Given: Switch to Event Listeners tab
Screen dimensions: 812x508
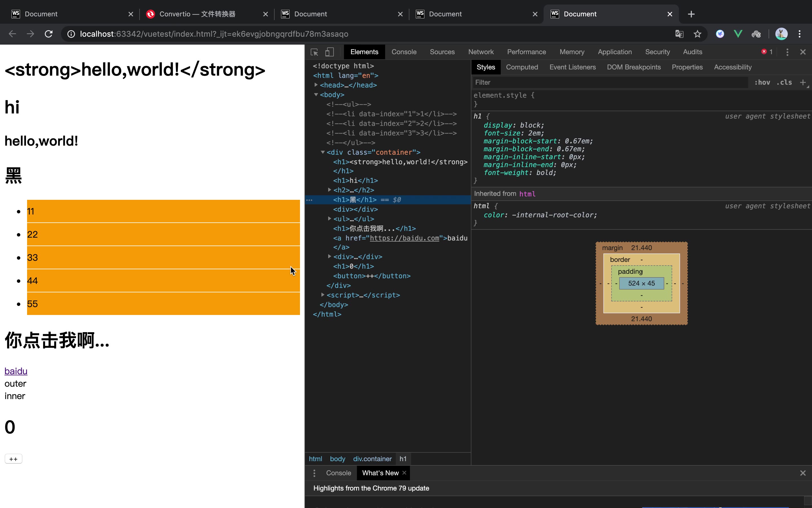Looking at the screenshot, I should (x=572, y=67).
